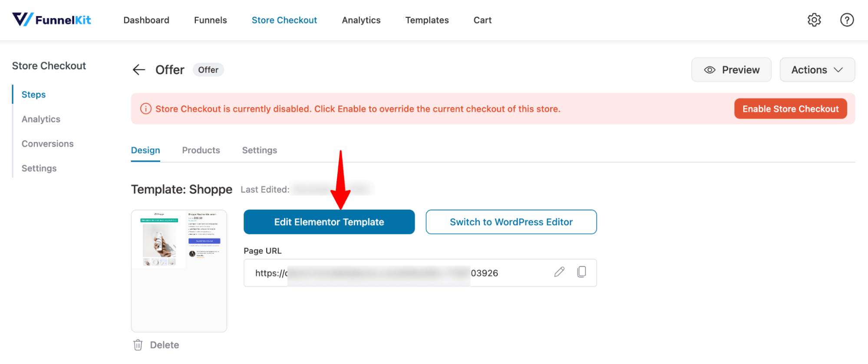Edit Elementor Template
Viewport: 868px width, 364px height.
click(x=329, y=222)
